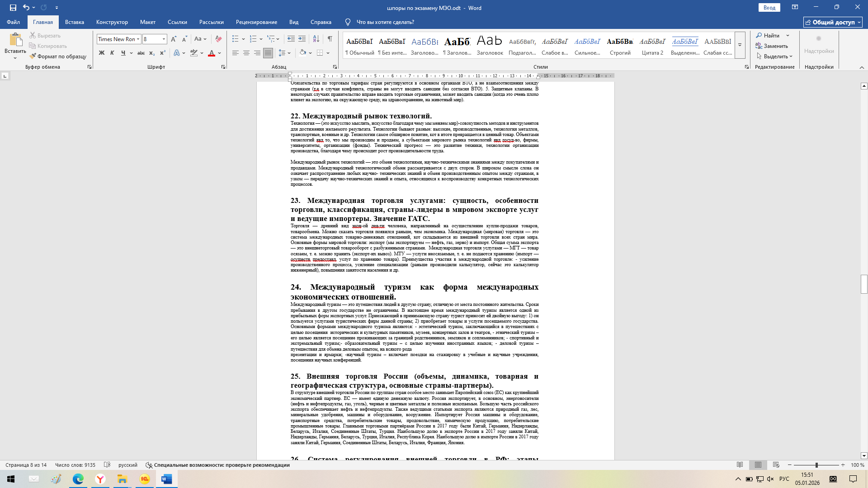
Task: Increase indent with the indent icon
Action: click(x=302, y=39)
